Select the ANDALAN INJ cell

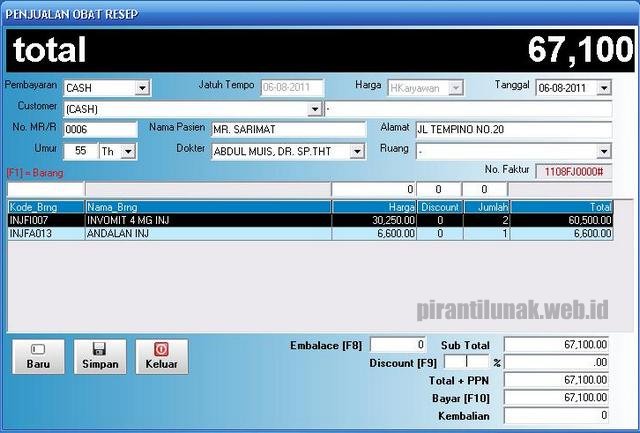click(208, 233)
